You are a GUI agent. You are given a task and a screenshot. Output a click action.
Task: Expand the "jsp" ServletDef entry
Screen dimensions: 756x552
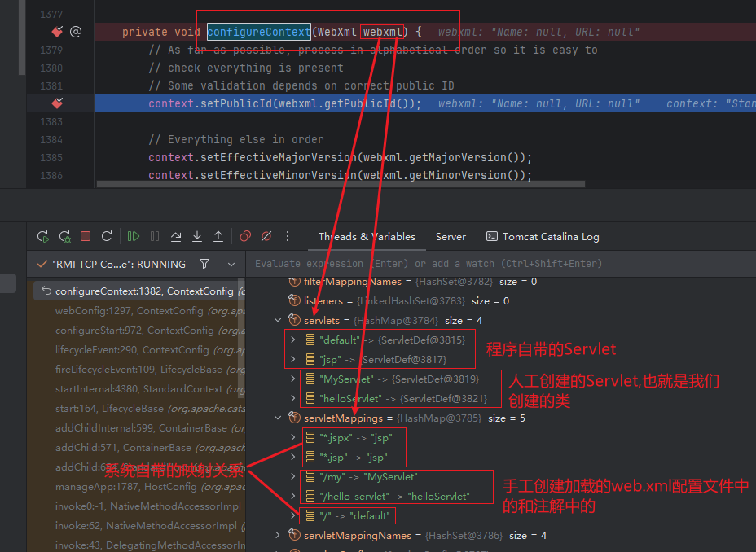tap(292, 359)
